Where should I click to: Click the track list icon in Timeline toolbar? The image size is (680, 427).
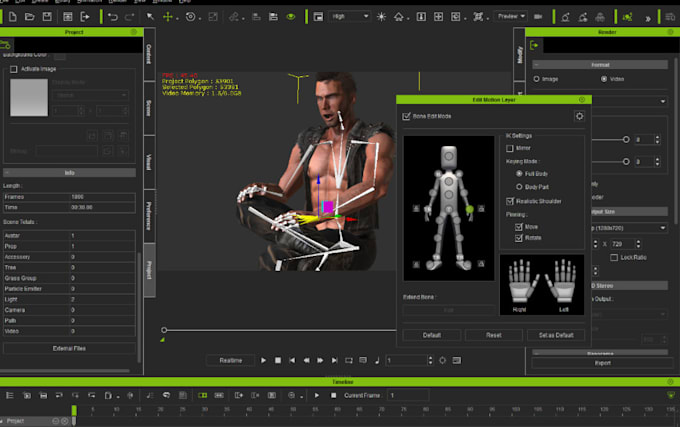click(x=10, y=395)
